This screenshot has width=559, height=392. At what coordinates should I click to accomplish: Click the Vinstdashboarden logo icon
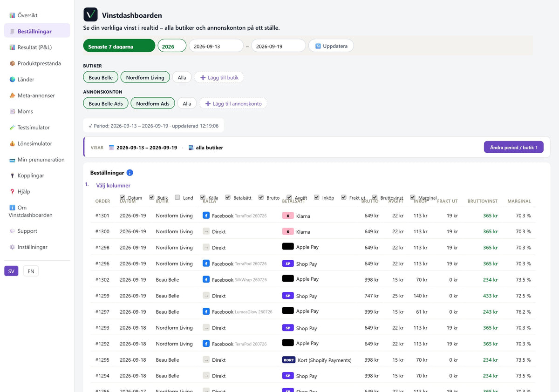tap(90, 15)
